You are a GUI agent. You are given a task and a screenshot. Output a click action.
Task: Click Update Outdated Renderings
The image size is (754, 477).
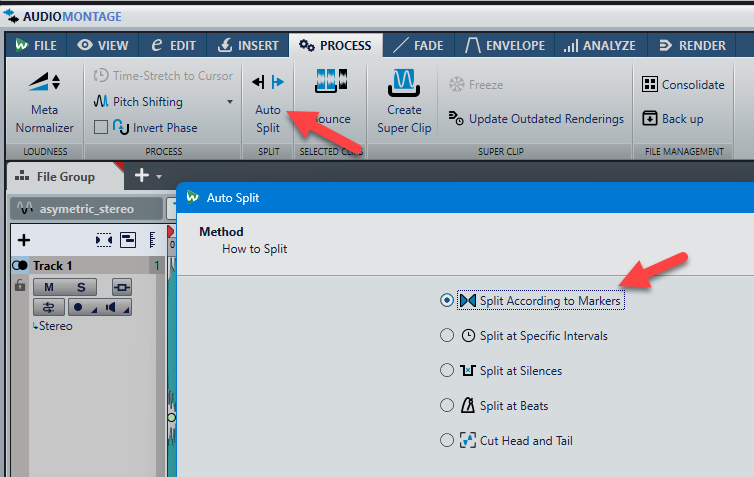click(536, 118)
